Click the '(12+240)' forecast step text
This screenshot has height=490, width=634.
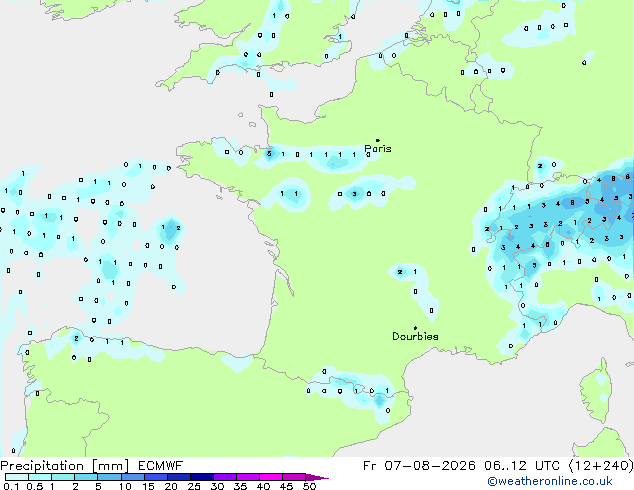pyautogui.click(x=601, y=466)
